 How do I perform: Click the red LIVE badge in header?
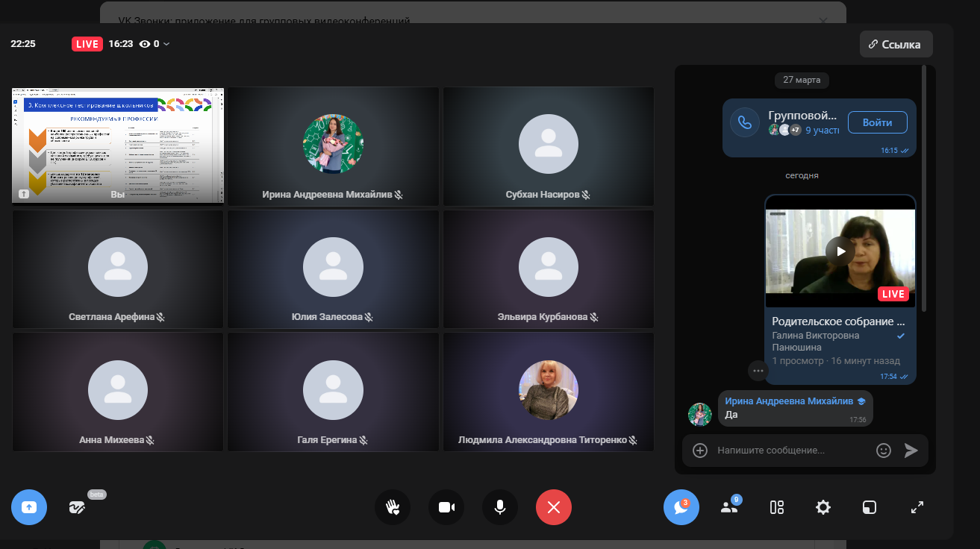pos(87,44)
